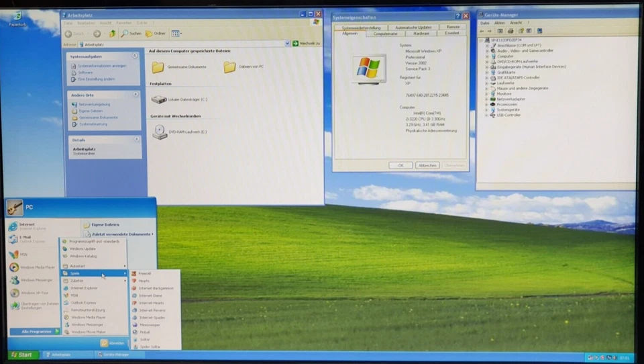Select the DVD-RAM-Laufwerk (E:) drive
644x364 pixels.
click(x=180, y=132)
